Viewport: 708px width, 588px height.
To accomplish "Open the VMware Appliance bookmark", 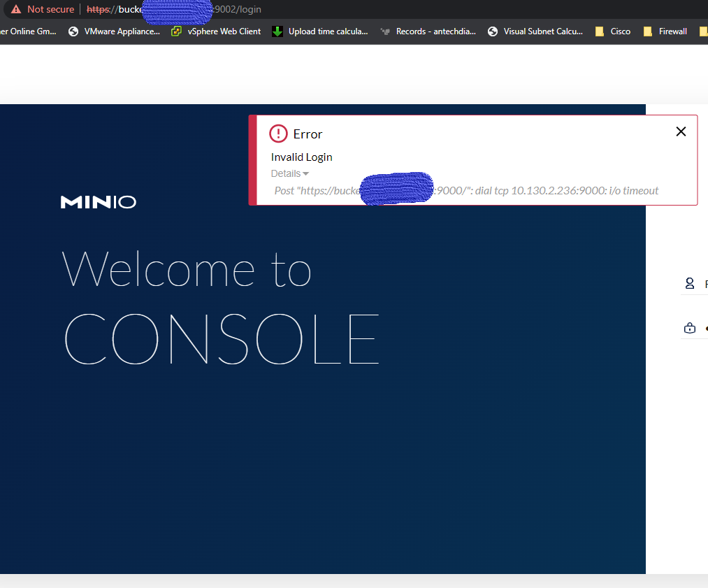I will tap(114, 31).
